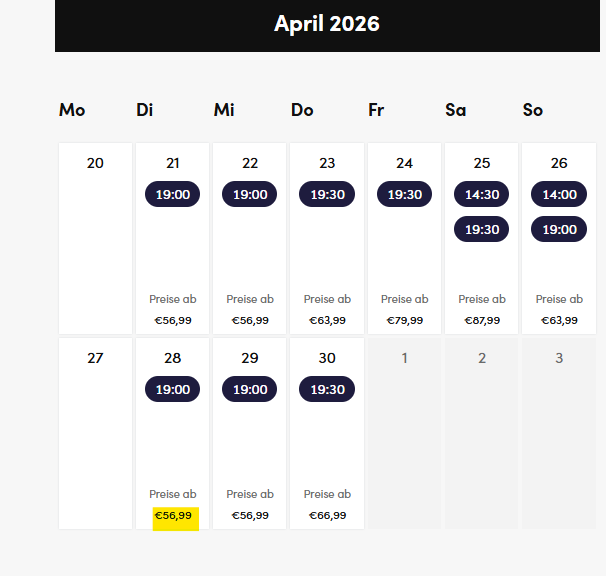
Task: Click the highlighted €56,99 price on April 28
Action: (x=175, y=516)
